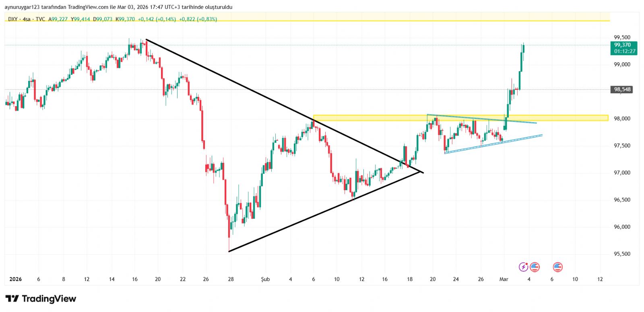Select the gray 98,548 price label

point(622,89)
